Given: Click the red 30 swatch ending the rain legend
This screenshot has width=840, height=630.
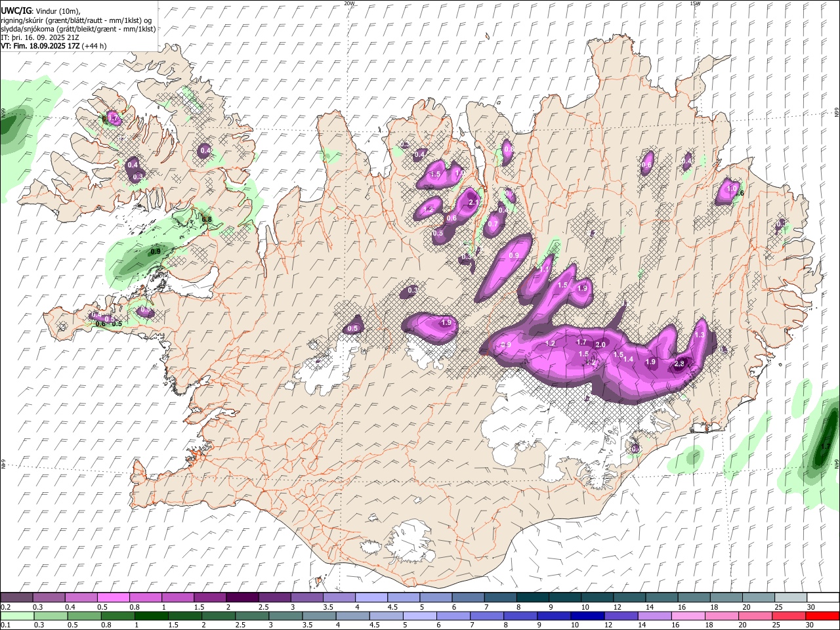Looking at the screenshot, I should pyautogui.click(x=822, y=616).
